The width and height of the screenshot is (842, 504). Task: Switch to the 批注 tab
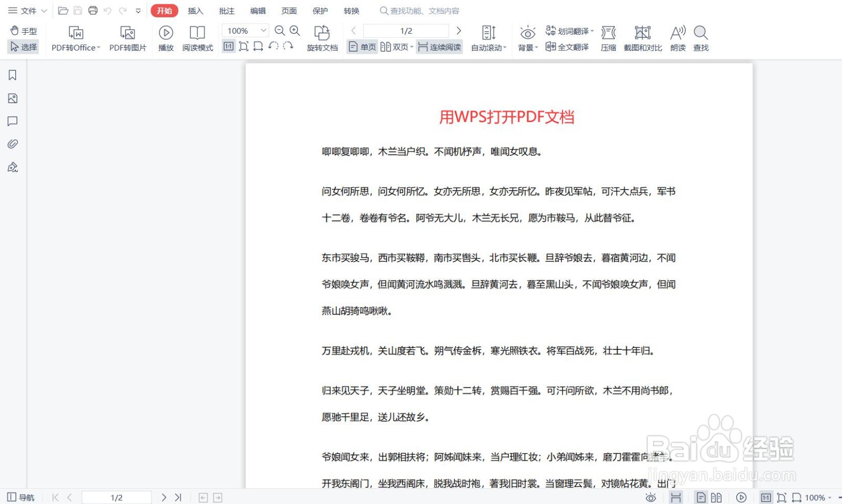pyautogui.click(x=227, y=11)
